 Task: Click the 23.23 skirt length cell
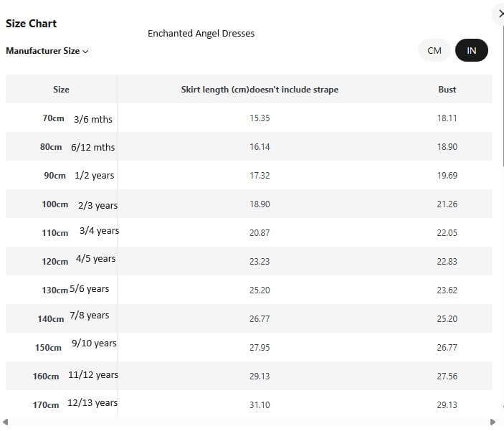pyautogui.click(x=260, y=262)
